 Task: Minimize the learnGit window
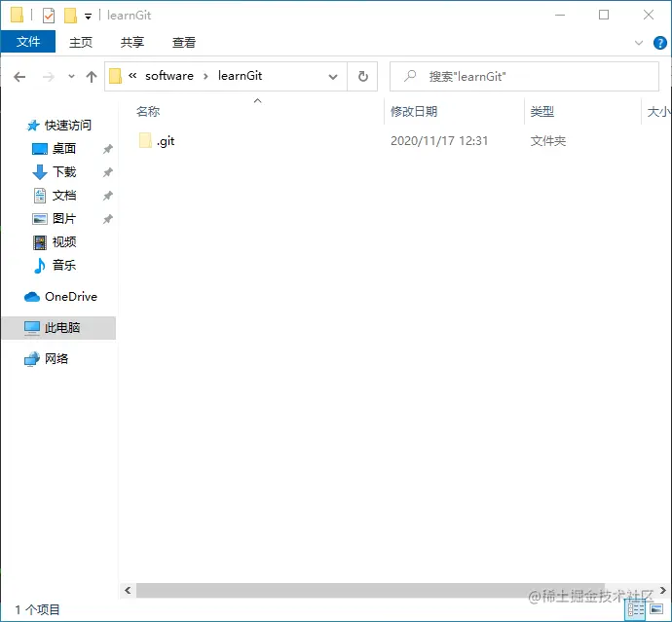click(x=560, y=15)
